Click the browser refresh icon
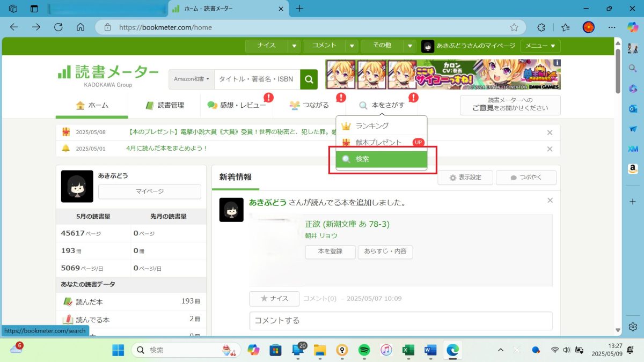This screenshot has height=362, width=644. 58,27
